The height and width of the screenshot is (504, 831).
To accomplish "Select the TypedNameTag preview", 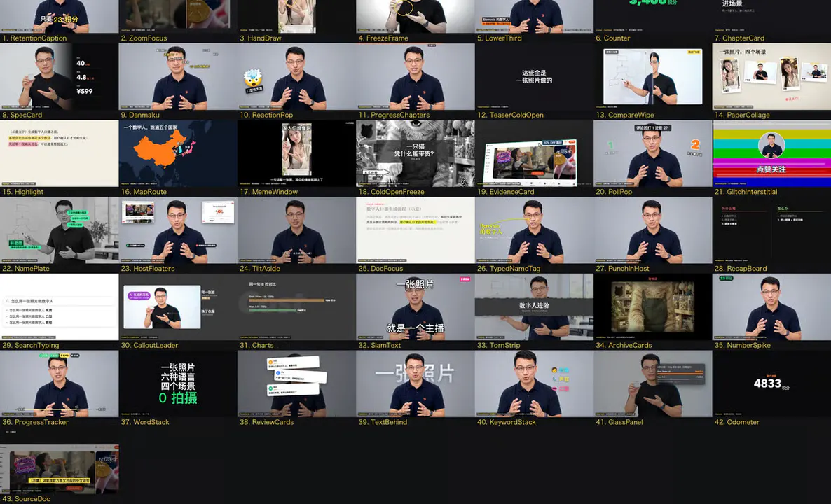I will point(534,230).
